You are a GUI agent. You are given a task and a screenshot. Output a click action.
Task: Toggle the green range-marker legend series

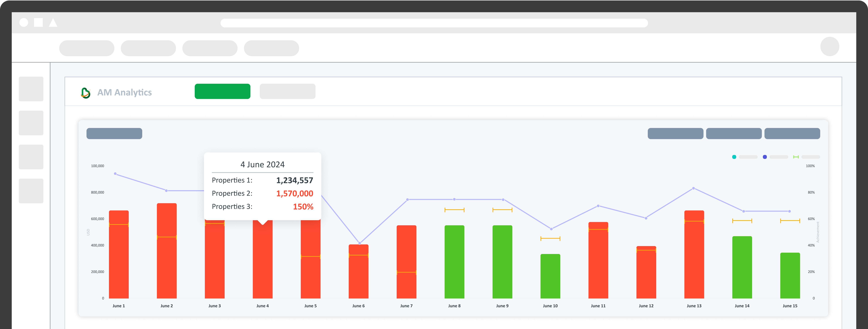[796, 157]
